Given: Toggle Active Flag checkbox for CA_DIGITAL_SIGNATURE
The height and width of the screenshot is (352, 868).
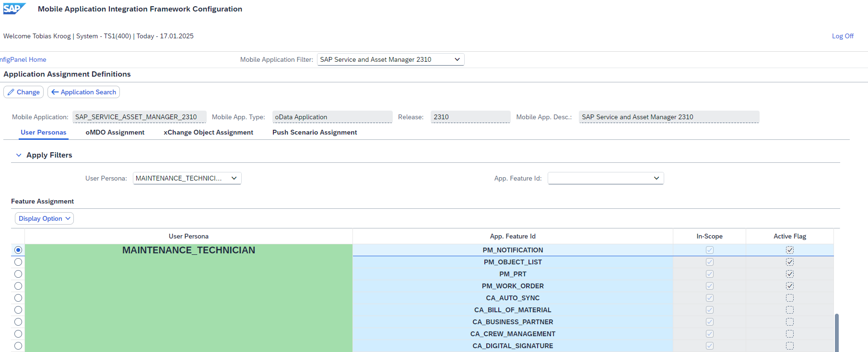Looking at the screenshot, I should click(x=790, y=346).
